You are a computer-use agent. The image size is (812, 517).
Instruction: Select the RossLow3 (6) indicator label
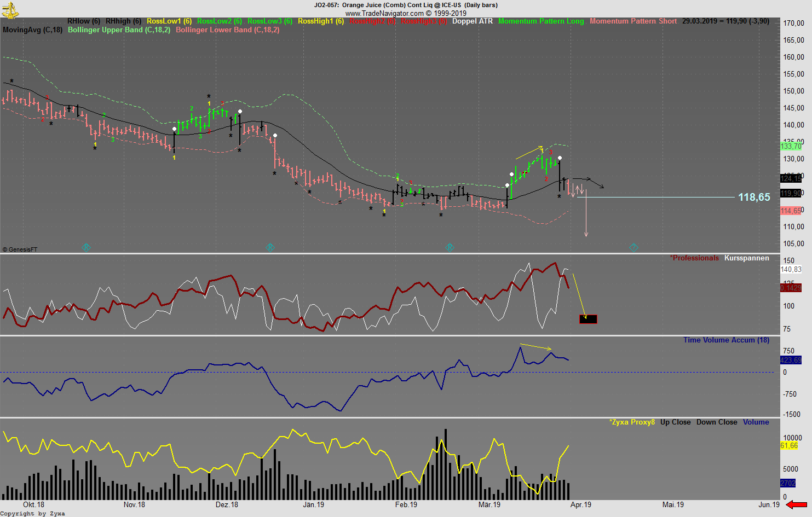coord(270,21)
